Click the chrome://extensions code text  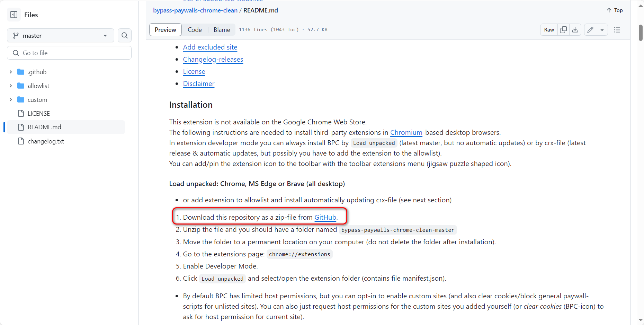[x=299, y=254]
